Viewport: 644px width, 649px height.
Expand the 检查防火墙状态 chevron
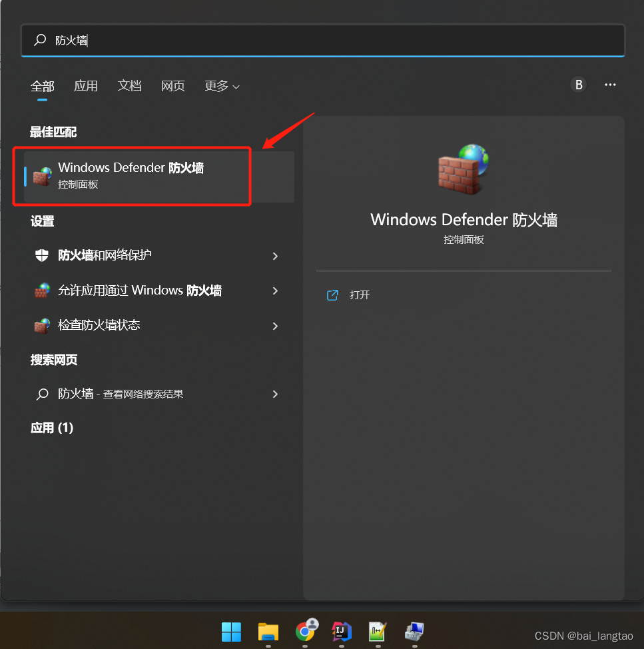(x=275, y=326)
